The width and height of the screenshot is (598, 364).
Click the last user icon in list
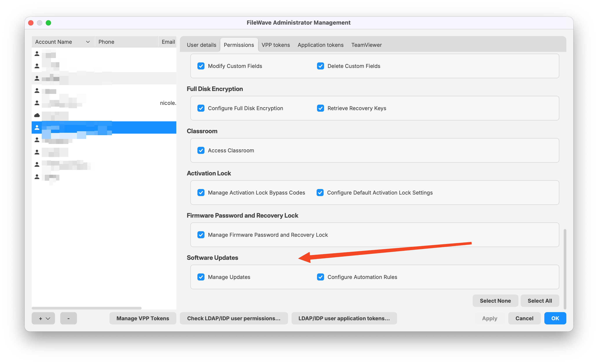pyautogui.click(x=37, y=177)
